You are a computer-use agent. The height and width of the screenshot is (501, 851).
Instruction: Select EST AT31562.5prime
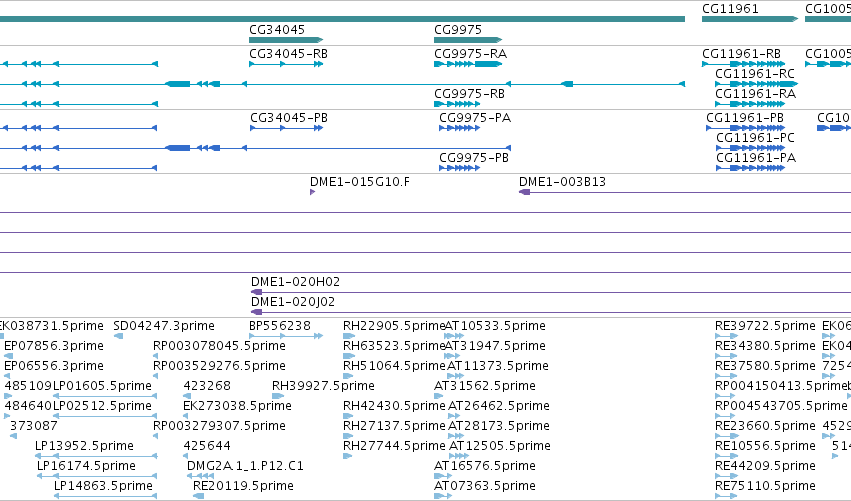point(485,386)
